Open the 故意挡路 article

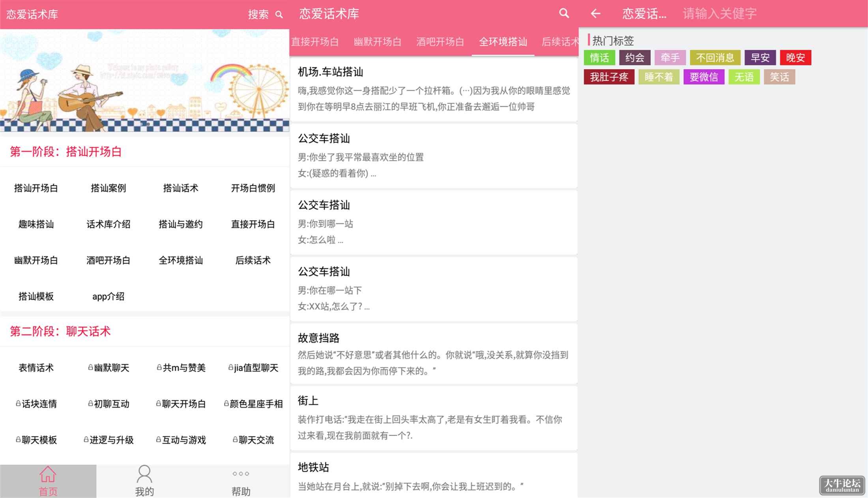point(434,354)
